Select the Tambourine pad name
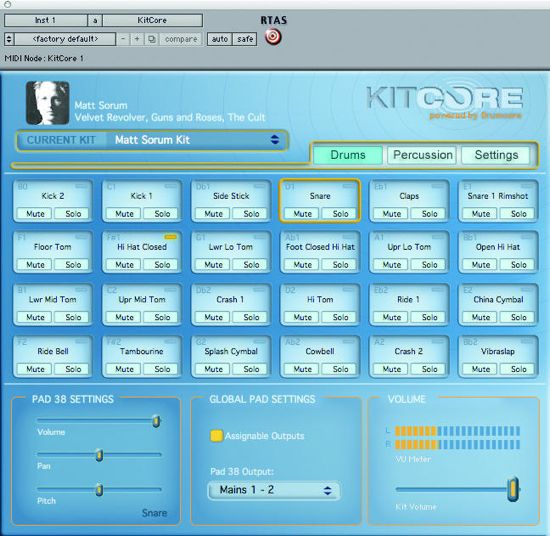The width and height of the screenshot is (550, 536). 142,351
